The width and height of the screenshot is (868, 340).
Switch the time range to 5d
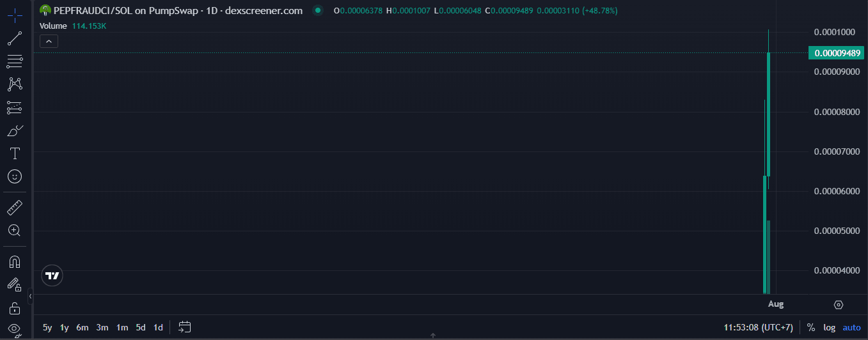141,327
